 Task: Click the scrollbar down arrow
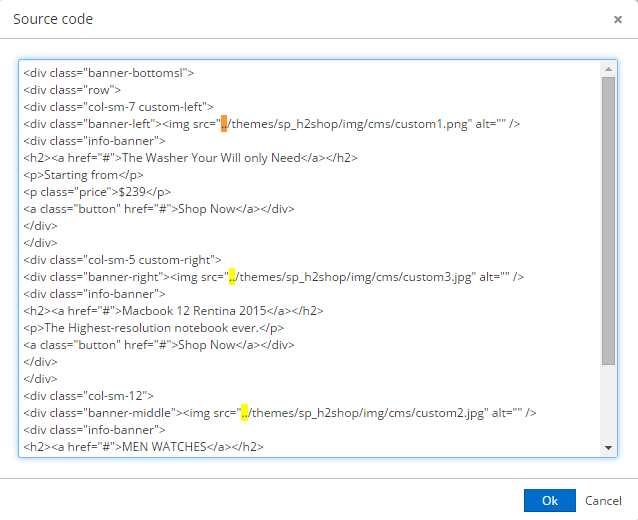point(608,448)
